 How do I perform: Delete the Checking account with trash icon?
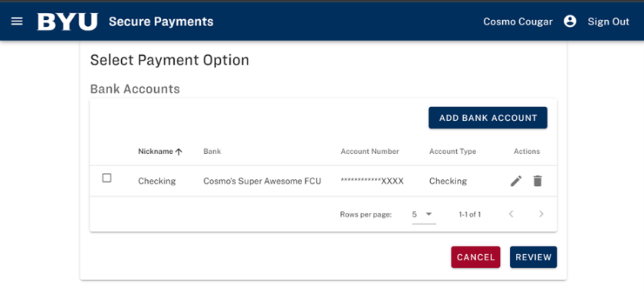pyautogui.click(x=537, y=181)
